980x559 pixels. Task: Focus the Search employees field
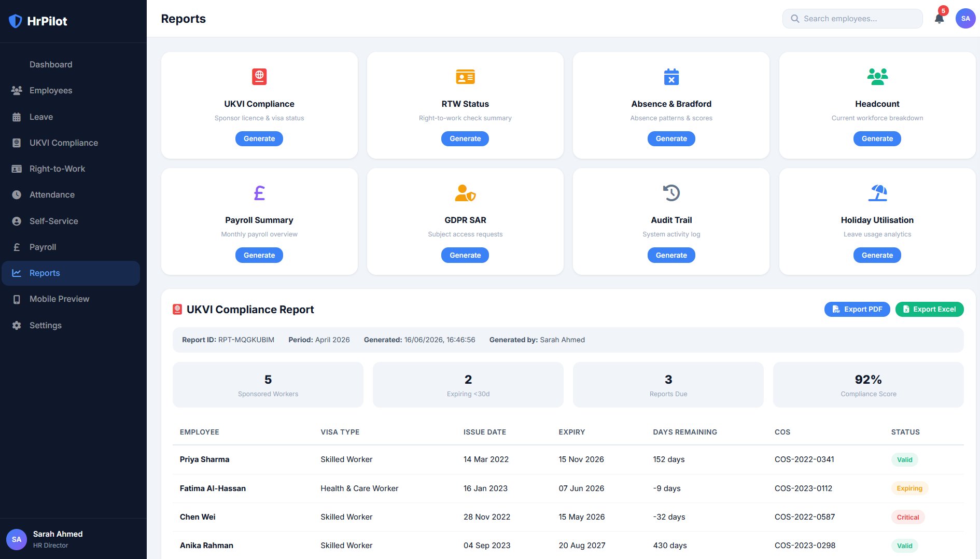click(x=852, y=19)
